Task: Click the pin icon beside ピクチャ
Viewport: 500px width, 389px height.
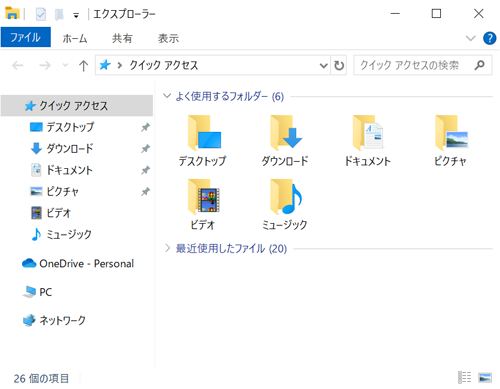Action: click(x=145, y=192)
